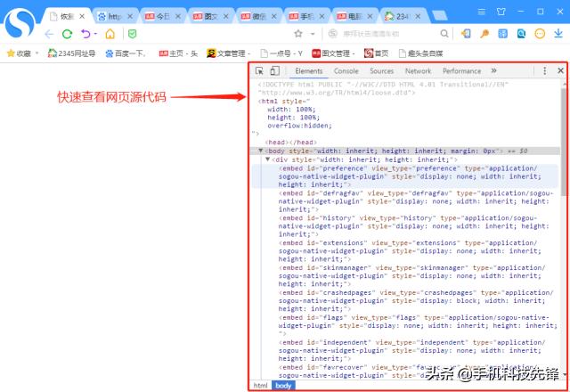The width and height of the screenshot is (570, 392).
Task: Click the magnifier search icon
Action: click(x=444, y=34)
